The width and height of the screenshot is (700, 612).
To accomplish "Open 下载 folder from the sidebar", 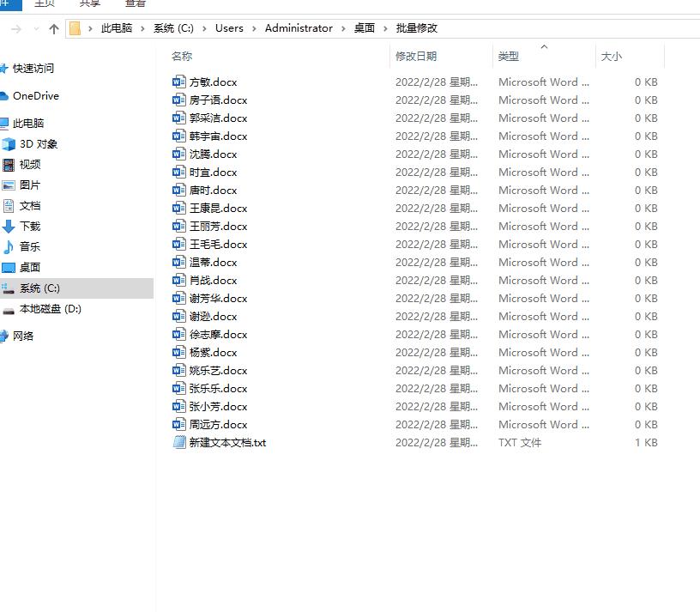I will click(x=29, y=227).
